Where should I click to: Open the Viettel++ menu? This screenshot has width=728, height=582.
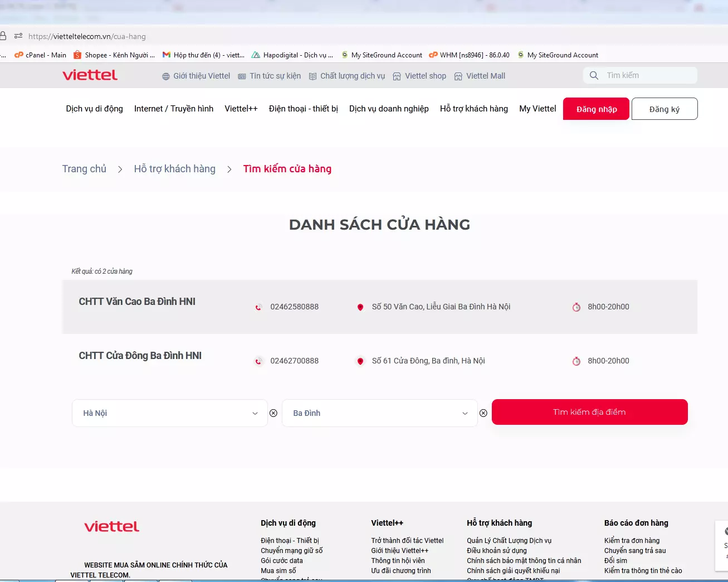(x=241, y=109)
